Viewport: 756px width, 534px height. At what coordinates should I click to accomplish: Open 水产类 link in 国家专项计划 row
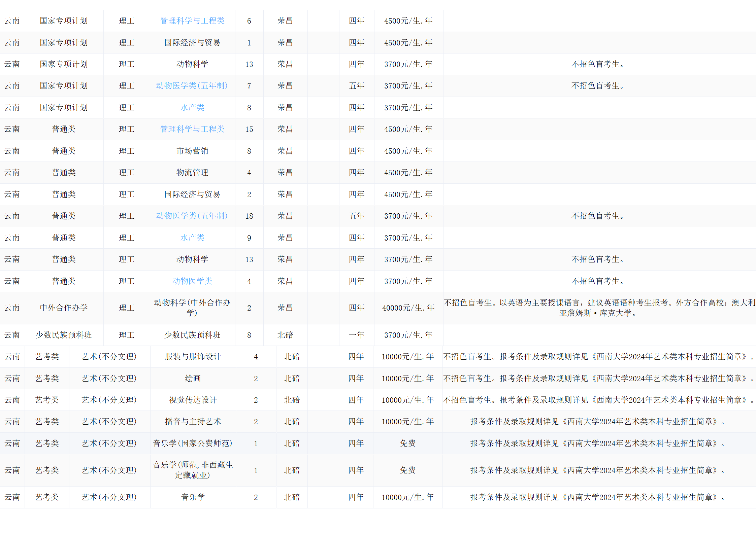click(192, 108)
